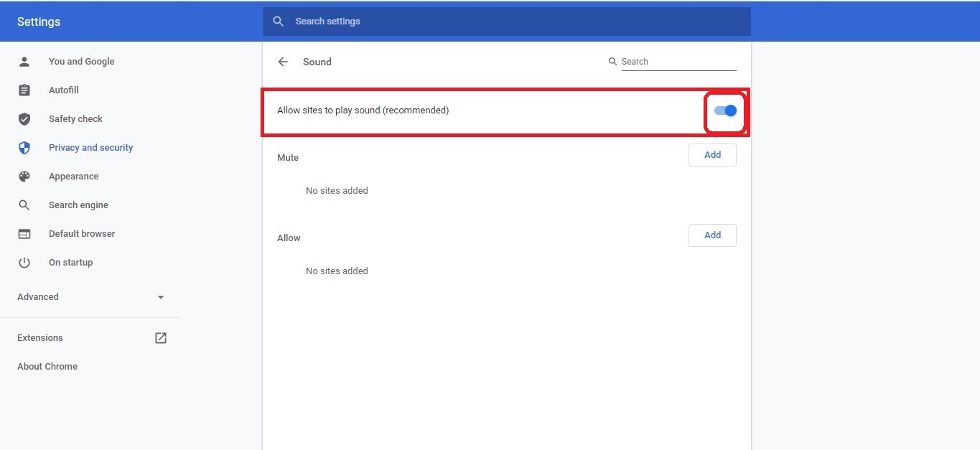Select the You and Google profile icon
This screenshot has width=980, height=450.
(x=24, y=61)
